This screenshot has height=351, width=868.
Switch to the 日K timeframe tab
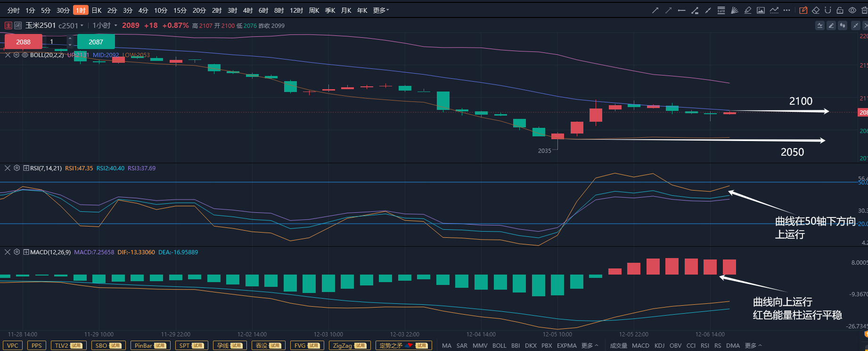click(97, 10)
